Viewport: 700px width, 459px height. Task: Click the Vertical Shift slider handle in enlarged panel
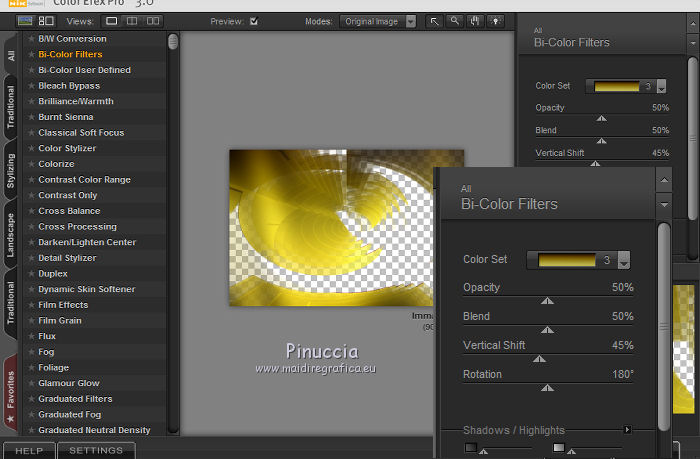click(539, 359)
